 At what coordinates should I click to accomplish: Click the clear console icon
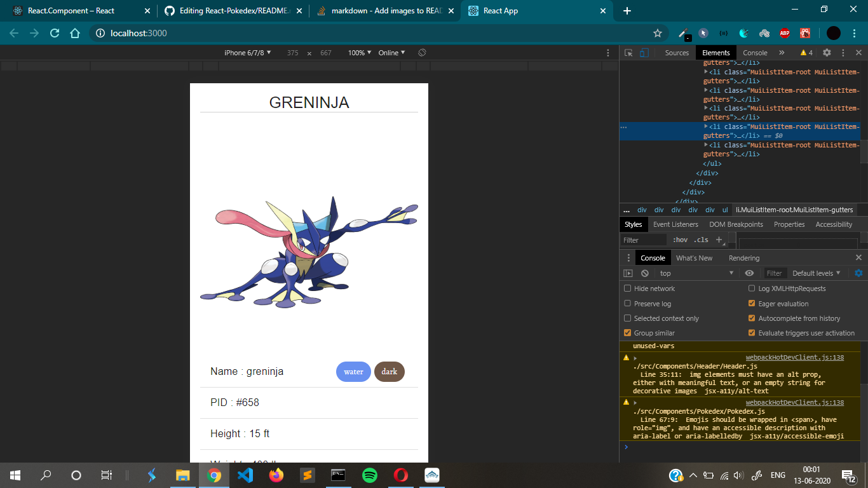[x=645, y=273]
